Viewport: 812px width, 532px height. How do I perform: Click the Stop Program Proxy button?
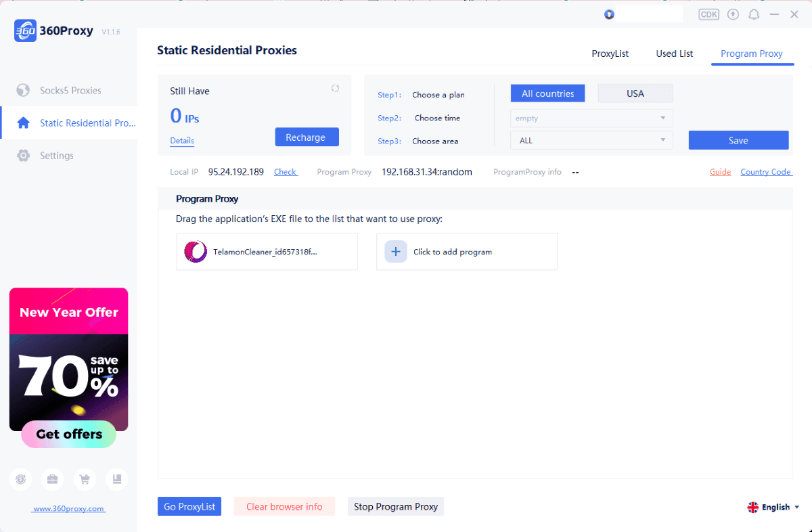click(x=396, y=506)
